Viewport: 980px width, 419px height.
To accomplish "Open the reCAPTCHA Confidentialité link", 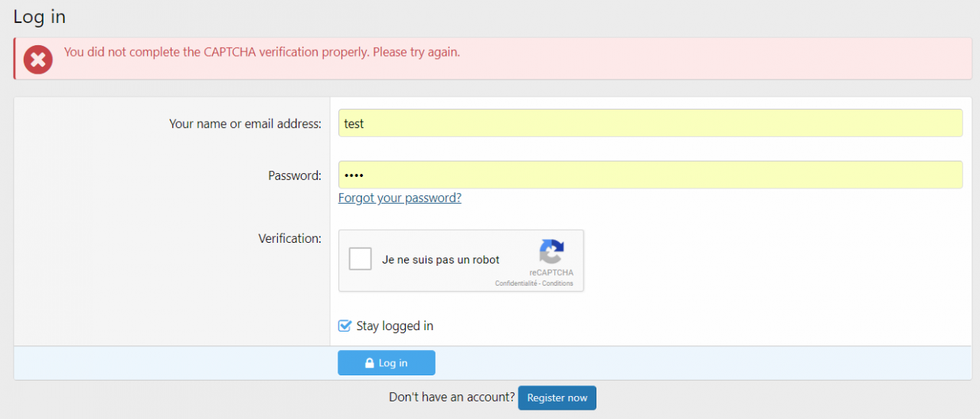I will click(516, 283).
